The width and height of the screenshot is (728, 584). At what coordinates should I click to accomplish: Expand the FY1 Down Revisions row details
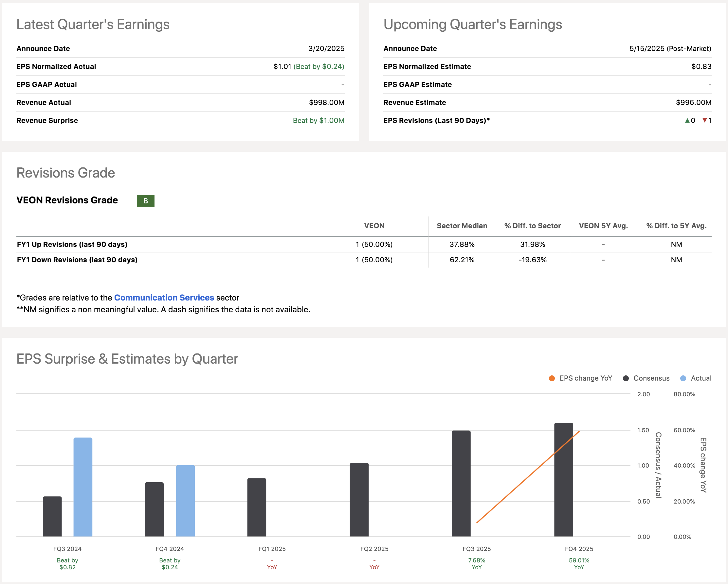[x=77, y=260]
